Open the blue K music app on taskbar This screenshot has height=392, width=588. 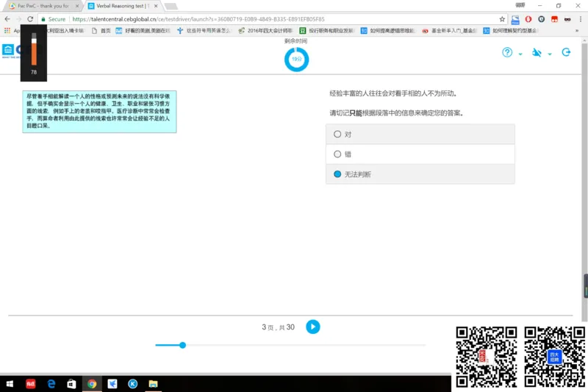tap(132, 384)
